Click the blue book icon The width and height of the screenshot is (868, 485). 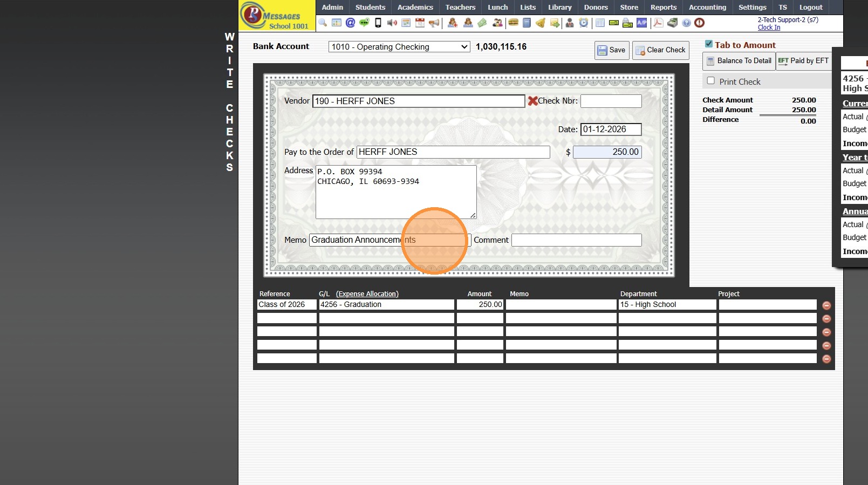(x=527, y=23)
